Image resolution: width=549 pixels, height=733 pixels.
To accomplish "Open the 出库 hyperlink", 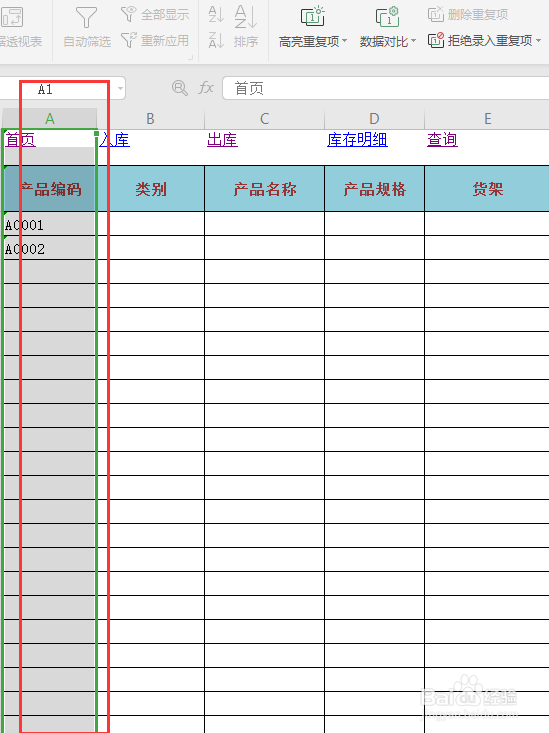I will coord(222,139).
